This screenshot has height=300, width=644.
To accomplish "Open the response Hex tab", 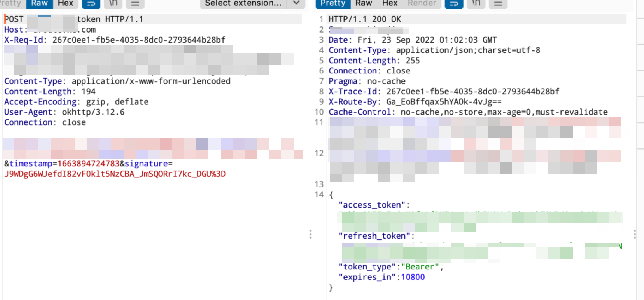I will click(390, 3).
